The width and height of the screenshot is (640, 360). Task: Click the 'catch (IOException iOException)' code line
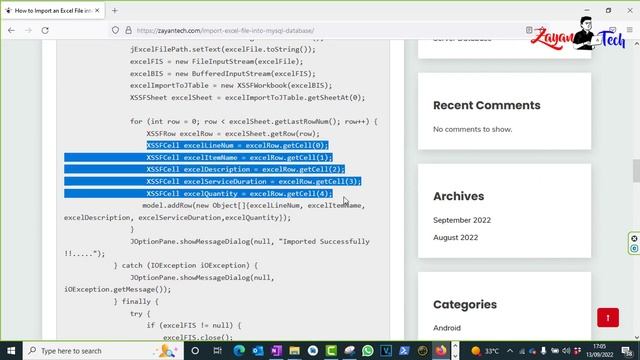186,265
